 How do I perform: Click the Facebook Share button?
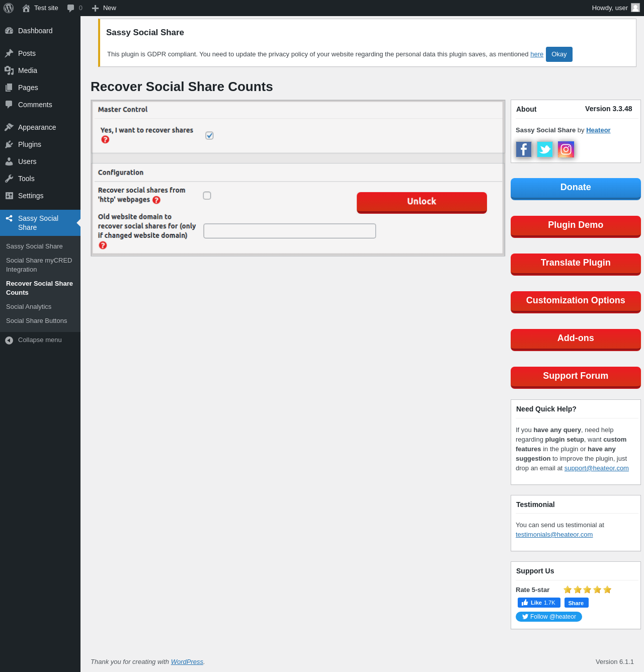pos(576,603)
